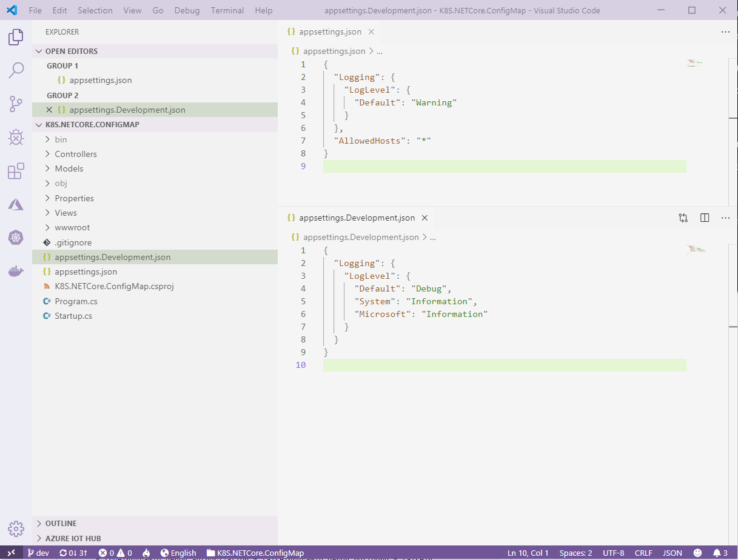
Task: Click appsettings.Development.json breadcrumb in lower editor
Action: (x=355, y=237)
